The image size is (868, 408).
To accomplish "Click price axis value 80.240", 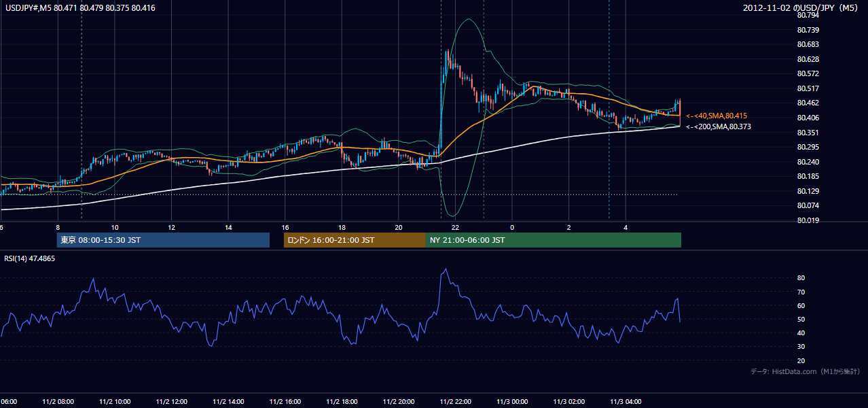I will (808, 162).
